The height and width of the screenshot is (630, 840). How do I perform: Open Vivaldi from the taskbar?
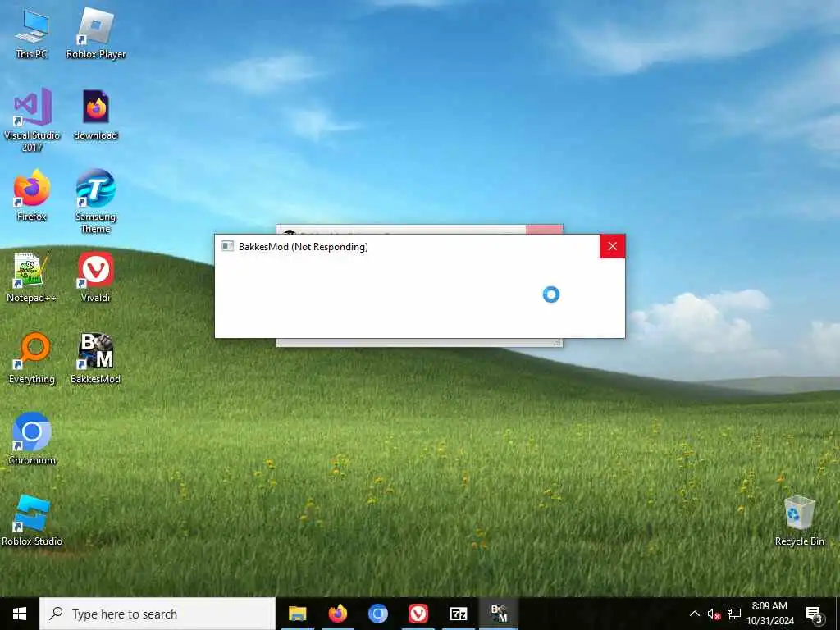click(x=418, y=614)
